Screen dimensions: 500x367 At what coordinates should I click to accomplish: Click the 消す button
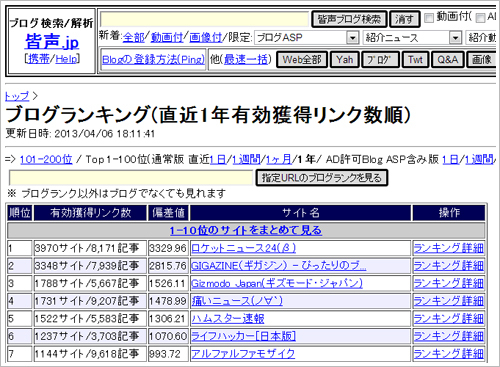click(x=404, y=19)
